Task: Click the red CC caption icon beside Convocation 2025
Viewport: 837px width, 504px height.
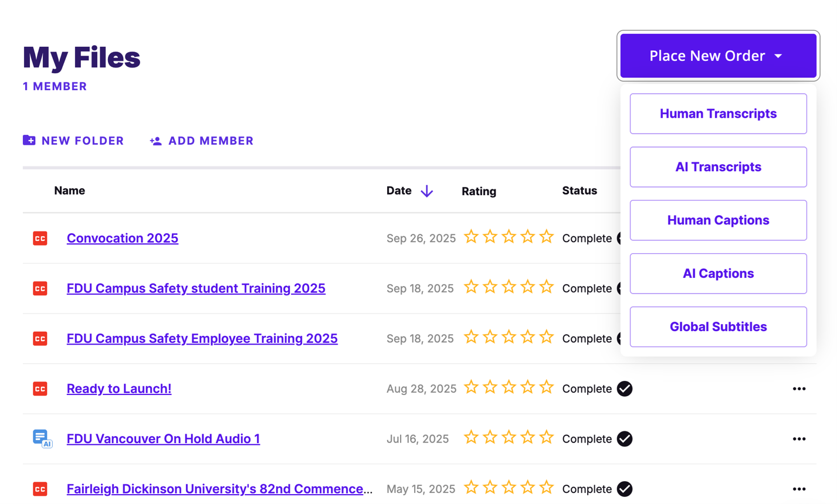Action: (39, 238)
